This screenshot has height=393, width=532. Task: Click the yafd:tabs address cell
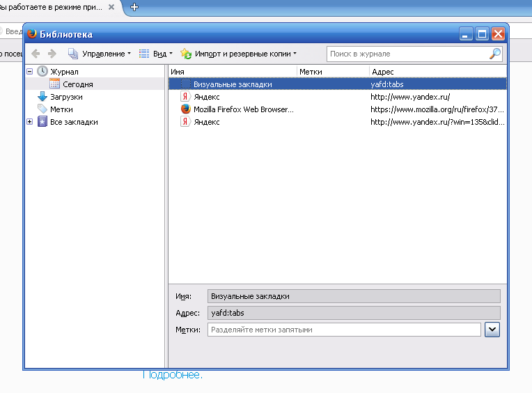386,84
